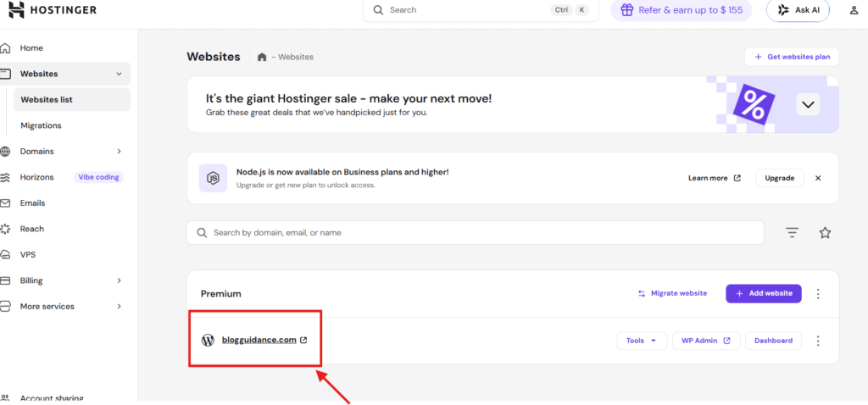Click the VPS cloud icon
Image resolution: width=868 pixels, height=405 pixels.
click(5, 254)
